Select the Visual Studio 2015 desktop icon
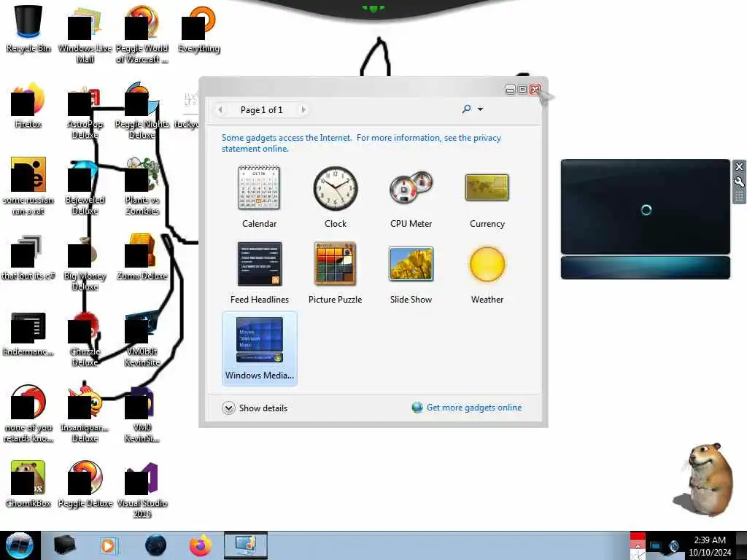Viewport: 747px width, 560px height. tap(142, 489)
